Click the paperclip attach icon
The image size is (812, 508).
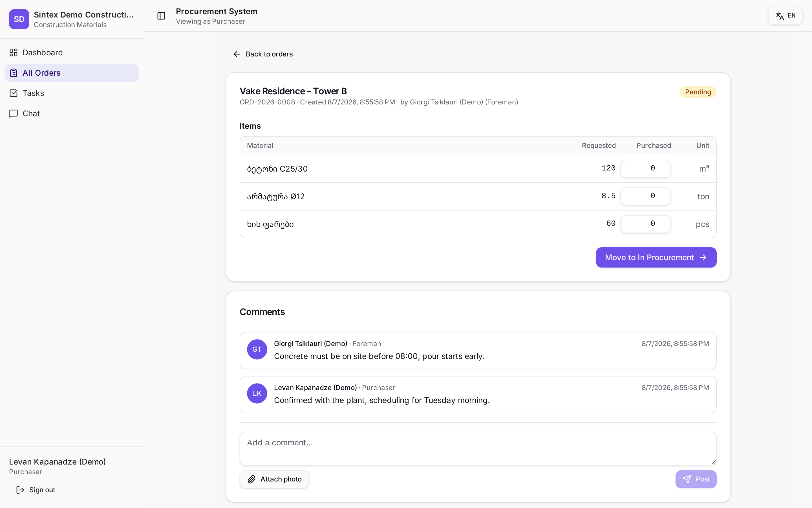pos(252,479)
